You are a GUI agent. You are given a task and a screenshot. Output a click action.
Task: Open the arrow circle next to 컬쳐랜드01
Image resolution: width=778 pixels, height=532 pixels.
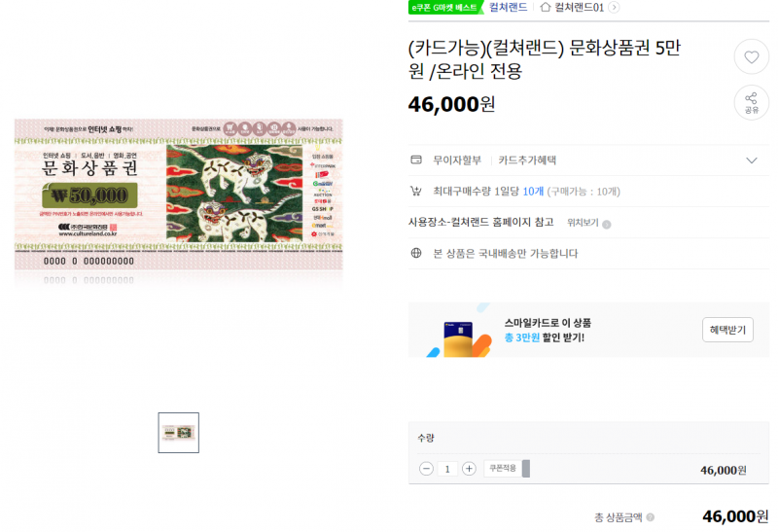(614, 8)
